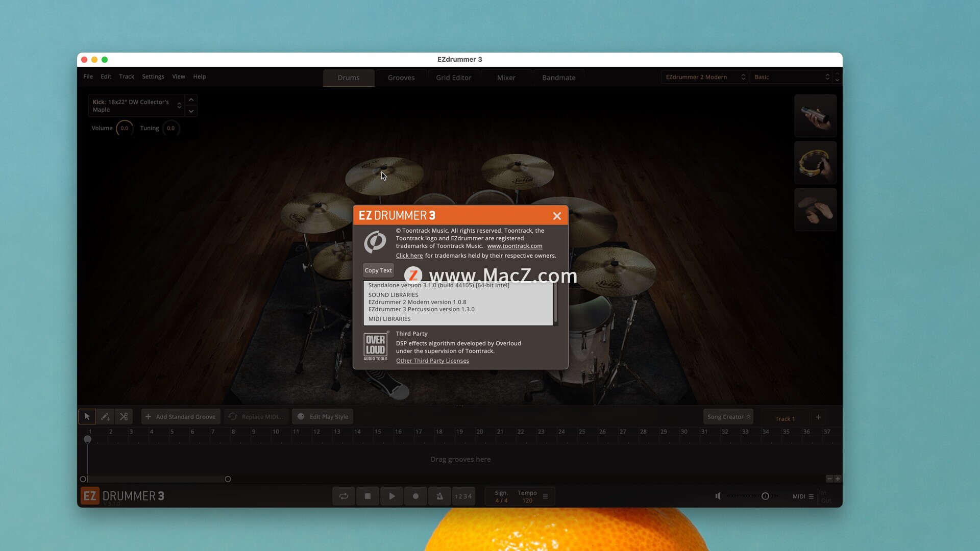Open the Help menu

(200, 77)
